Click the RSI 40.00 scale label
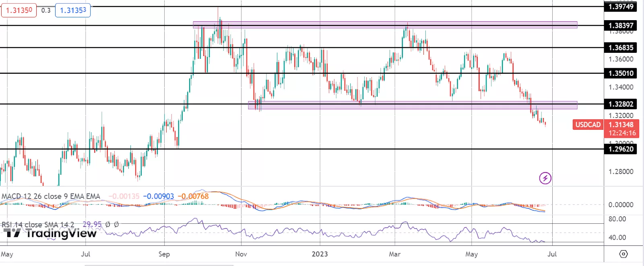Image resolution: width=644 pixels, height=266 pixels. pos(617,238)
